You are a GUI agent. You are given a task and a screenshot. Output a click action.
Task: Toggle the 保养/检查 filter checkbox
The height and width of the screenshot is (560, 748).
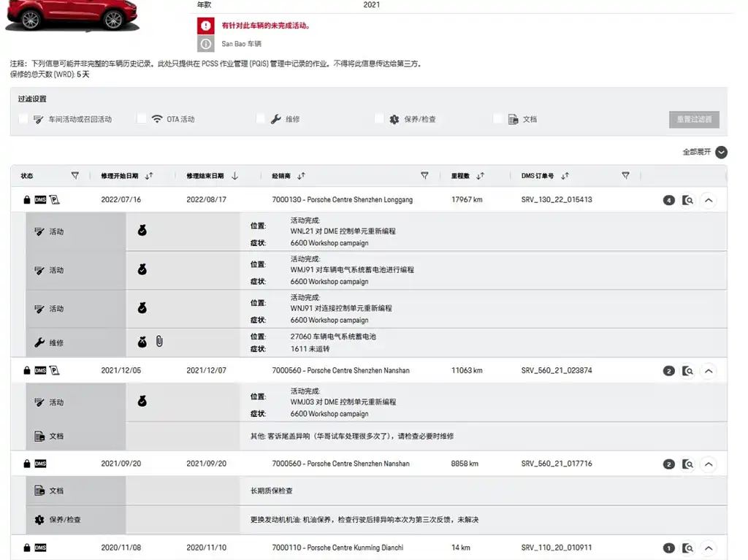tap(379, 119)
